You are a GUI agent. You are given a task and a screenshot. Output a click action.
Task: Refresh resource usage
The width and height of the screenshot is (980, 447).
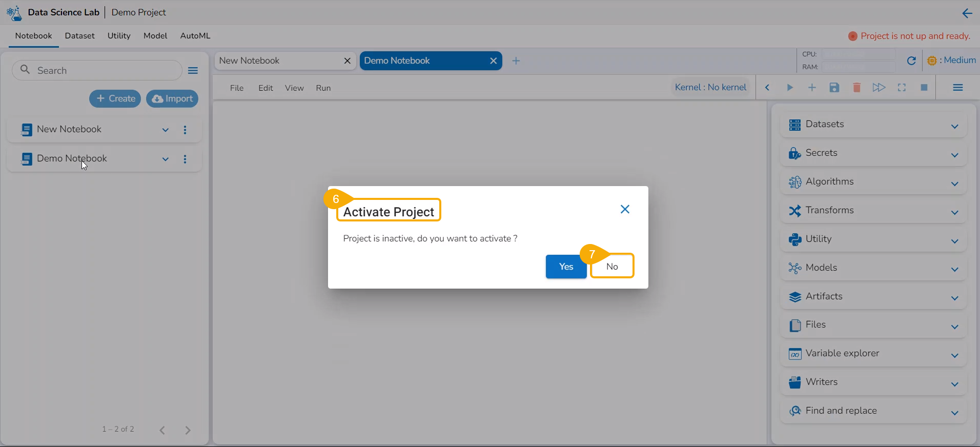pos(911,60)
